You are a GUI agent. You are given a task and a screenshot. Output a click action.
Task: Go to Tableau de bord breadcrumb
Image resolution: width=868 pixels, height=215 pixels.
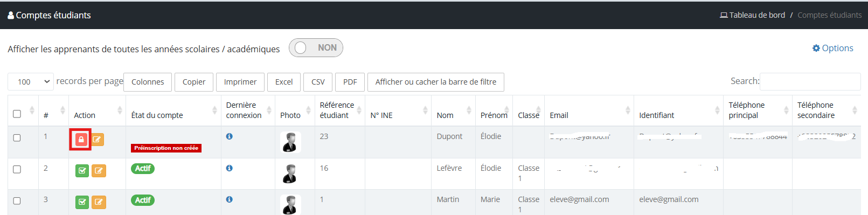pos(753,15)
